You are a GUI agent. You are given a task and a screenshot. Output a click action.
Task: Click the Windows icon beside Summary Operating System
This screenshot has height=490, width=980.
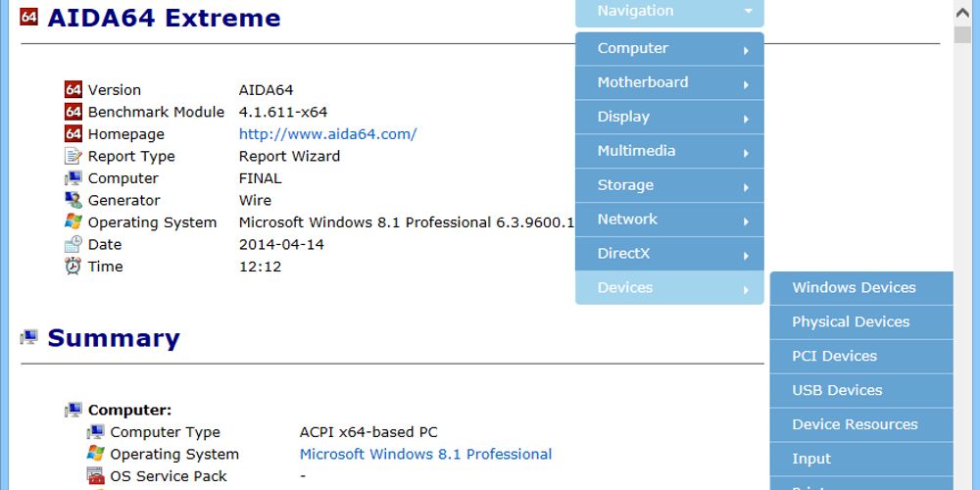point(96,454)
